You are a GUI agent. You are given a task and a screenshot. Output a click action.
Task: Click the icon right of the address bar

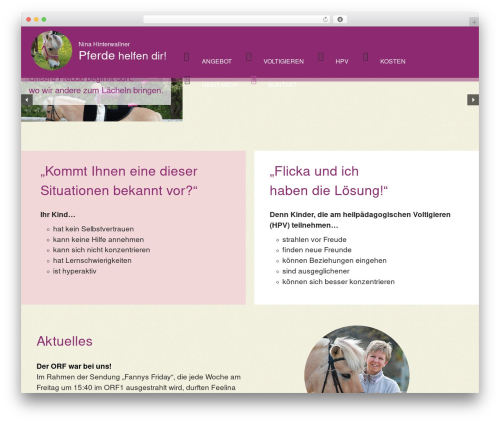point(340,19)
